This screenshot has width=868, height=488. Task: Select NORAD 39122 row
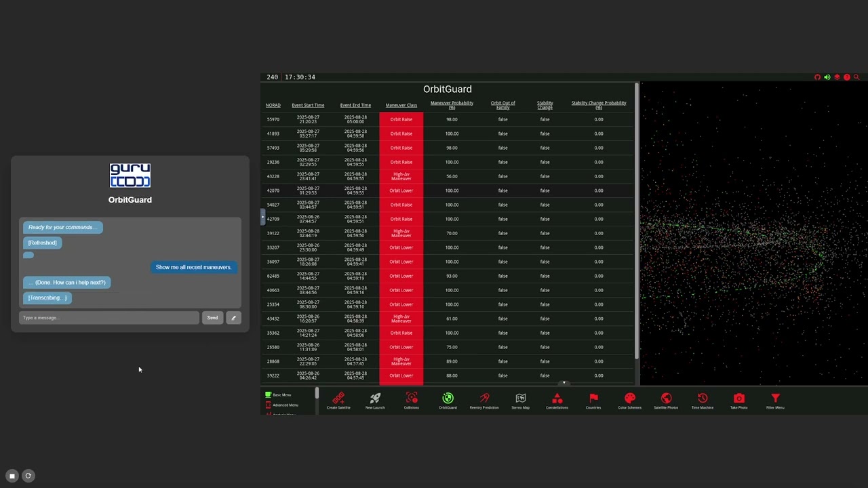[449, 233]
